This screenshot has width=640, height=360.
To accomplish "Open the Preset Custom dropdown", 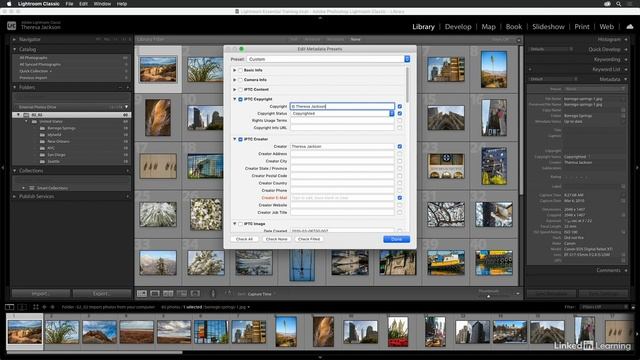I will (x=328, y=59).
